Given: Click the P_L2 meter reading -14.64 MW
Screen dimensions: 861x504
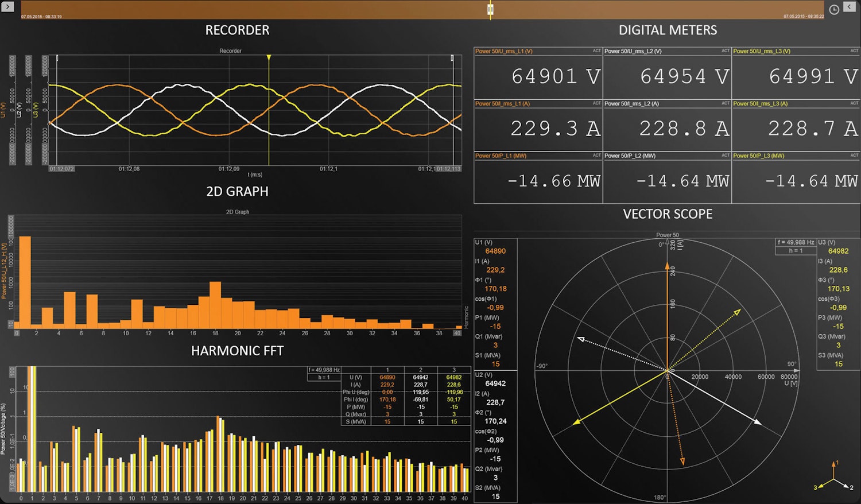Looking at the screenshot, I should click(682, 181).
